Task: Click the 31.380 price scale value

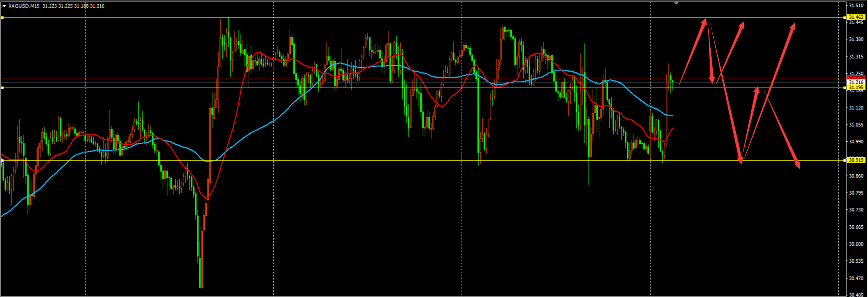Action: (856, 39)
